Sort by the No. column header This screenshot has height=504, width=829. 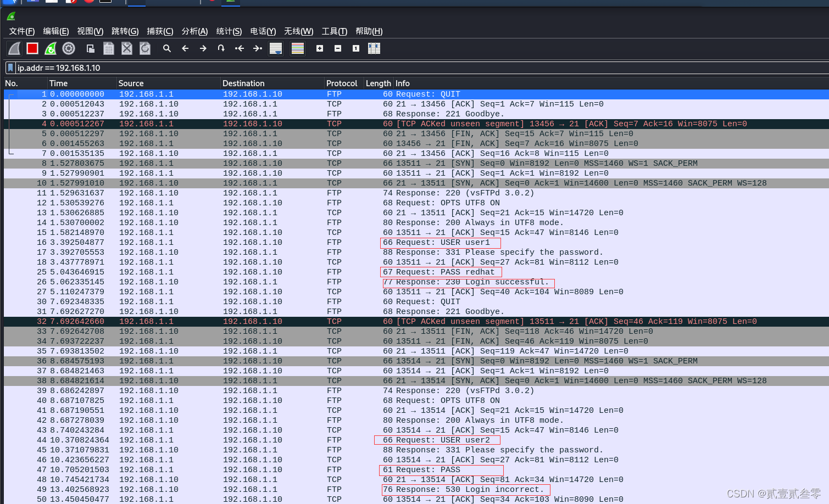coord(25,83)
